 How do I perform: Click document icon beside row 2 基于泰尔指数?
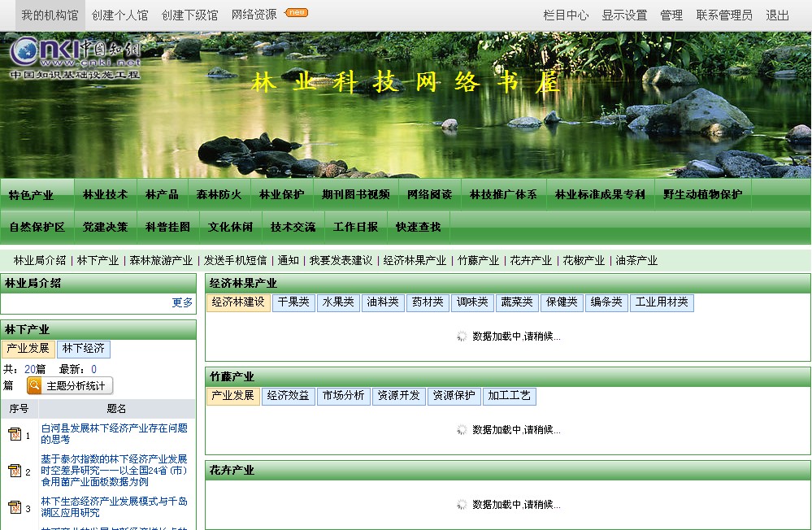[x=15, y=471]
